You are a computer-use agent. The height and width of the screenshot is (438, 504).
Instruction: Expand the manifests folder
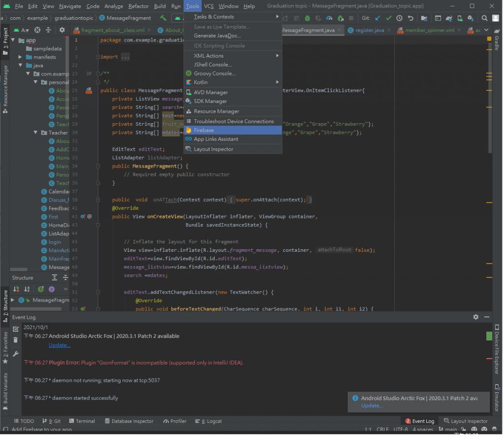pos(21,57)
